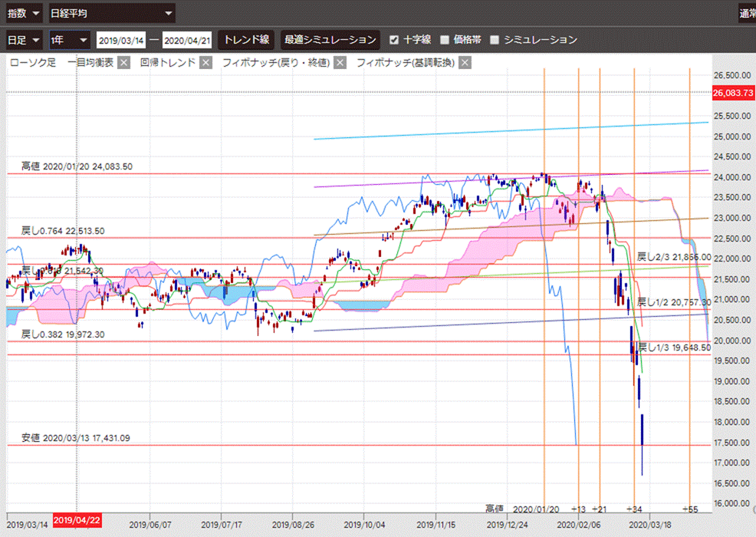This screenshot has width=756, height=537.
Task: Open the 指数 category dropdown
Action: click(24, 13)
